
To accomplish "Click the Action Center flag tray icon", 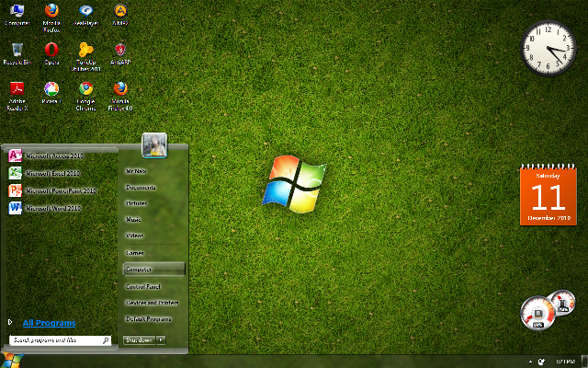I will point(541,362).
